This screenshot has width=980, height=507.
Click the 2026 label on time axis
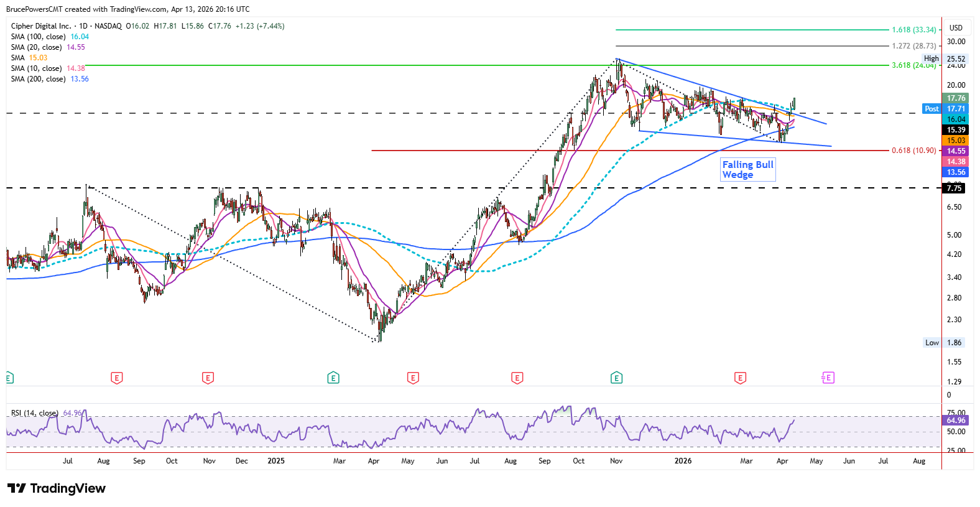click(x=683, y=461)
